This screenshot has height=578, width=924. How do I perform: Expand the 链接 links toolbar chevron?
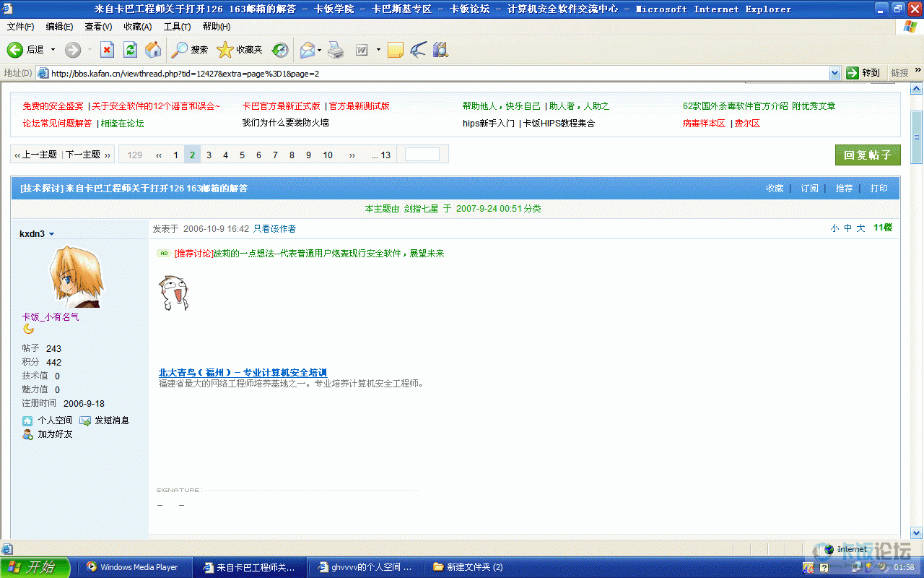(918, 71)
